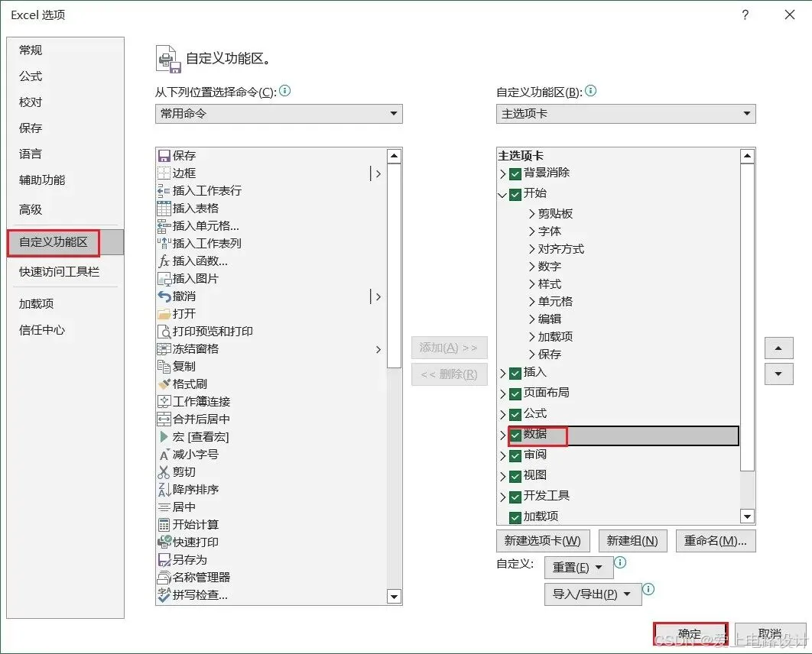Select the Format Painter (格式刷) icon
Screen dimensions: 812x654
coord(164,384)
